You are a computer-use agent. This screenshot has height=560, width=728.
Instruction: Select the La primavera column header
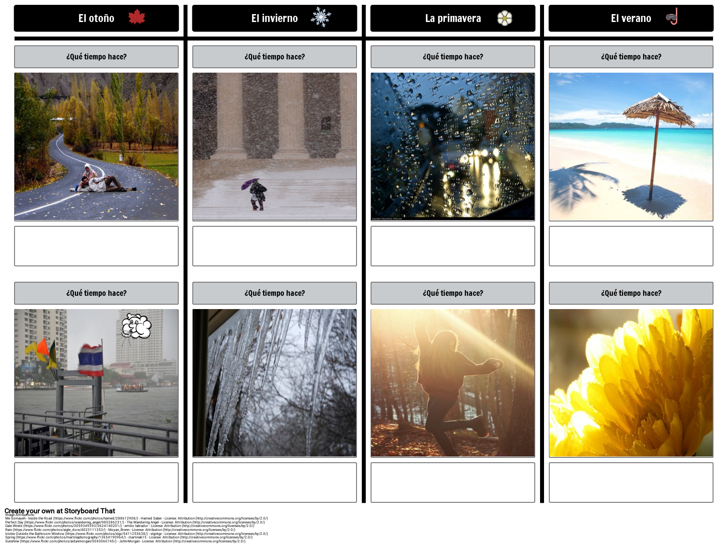[453, 18]
